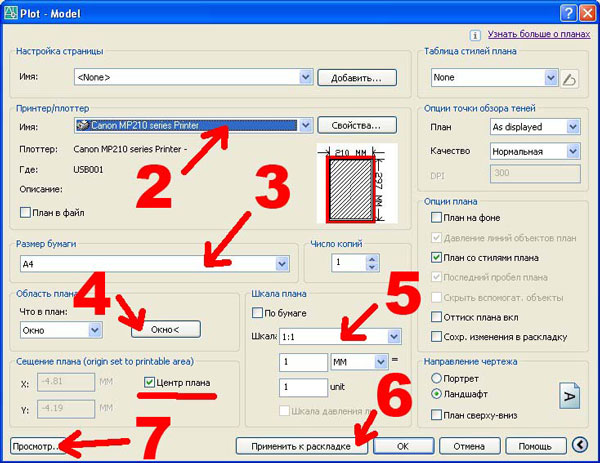The width and height of the screenshot is (600, 463).
Task: Click the help question mark in title bar
Action: coord(567,11)
